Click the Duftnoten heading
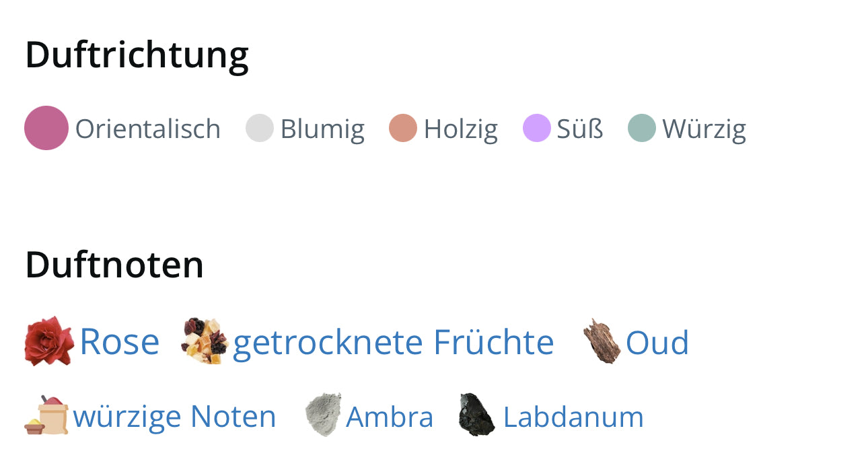 pos(114,264)
